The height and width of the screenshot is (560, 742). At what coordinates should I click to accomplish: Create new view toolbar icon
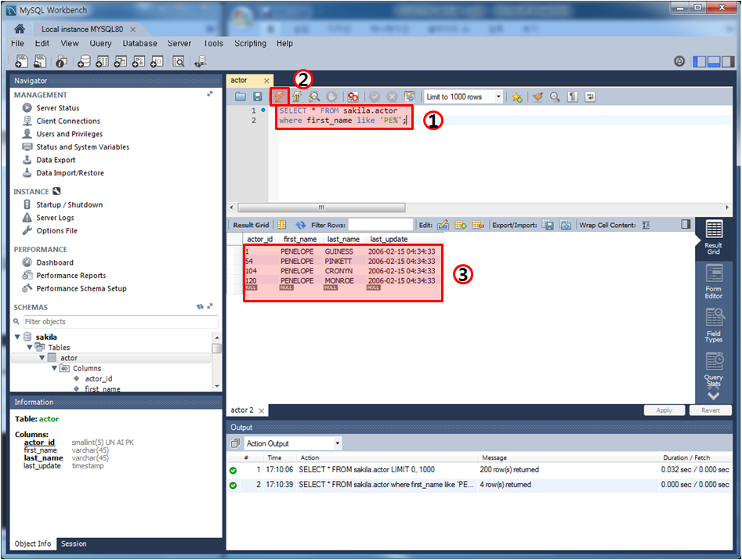click(x=120, y=62)
